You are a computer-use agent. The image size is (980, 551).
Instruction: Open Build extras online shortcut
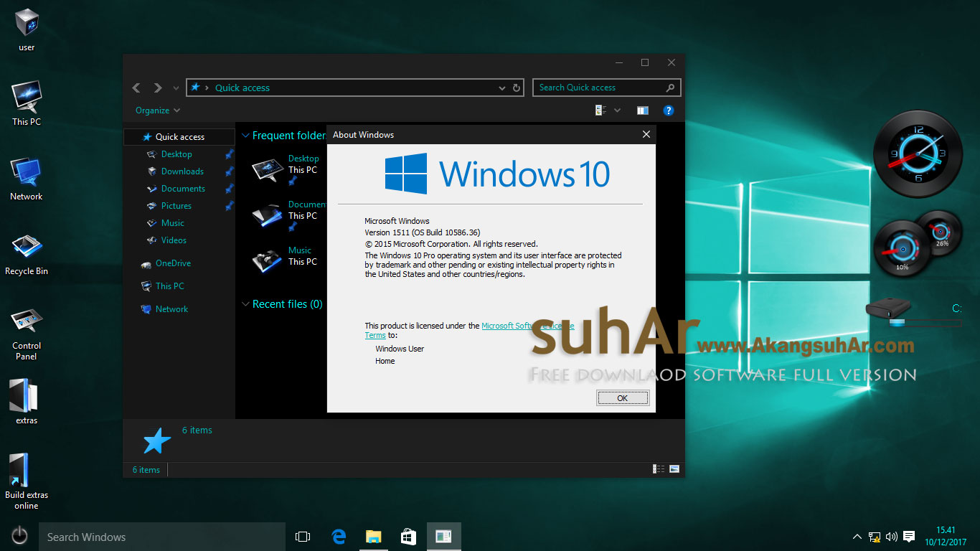(x=27, y=481)
